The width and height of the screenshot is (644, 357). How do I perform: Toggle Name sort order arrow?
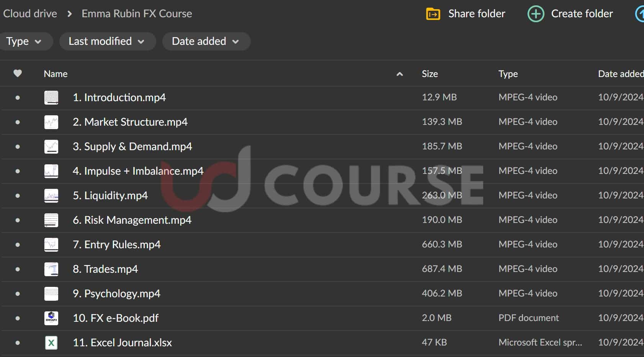coord(399,74)
